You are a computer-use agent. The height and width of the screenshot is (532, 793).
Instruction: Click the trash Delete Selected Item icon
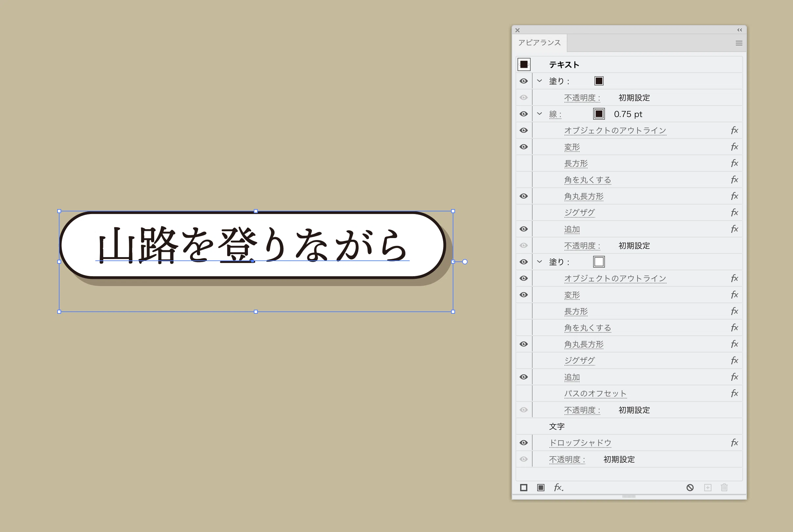coord(724,488)
